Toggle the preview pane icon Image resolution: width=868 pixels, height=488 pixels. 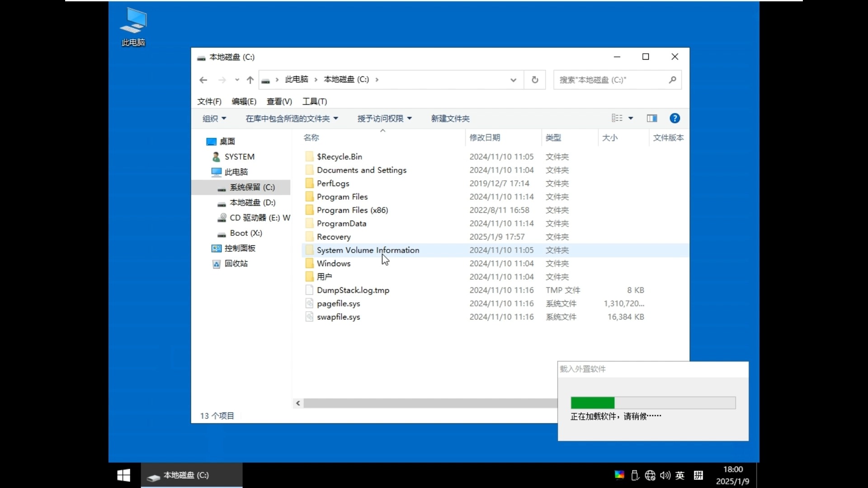coord(652,118)
